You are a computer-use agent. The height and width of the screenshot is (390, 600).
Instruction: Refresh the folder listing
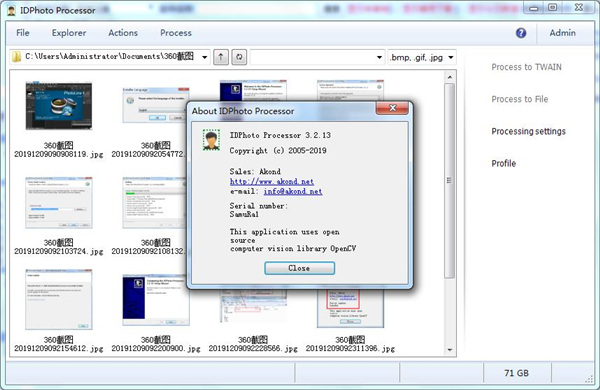pyautogui.click(x=239, y=57)
